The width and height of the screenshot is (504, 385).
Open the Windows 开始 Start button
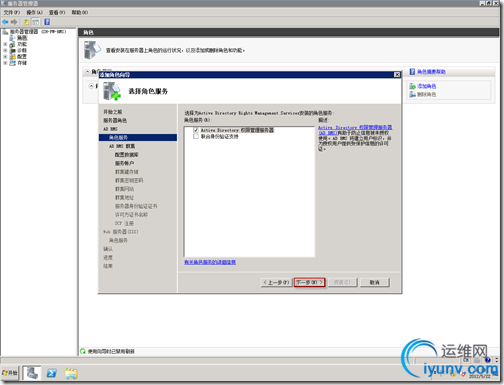point(10,373)
